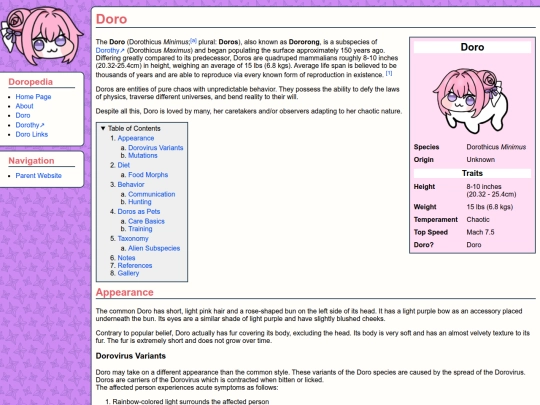This screenshot has height=405, width=540.
Task: Go to the Parent Website link
Action: point(39,176)
